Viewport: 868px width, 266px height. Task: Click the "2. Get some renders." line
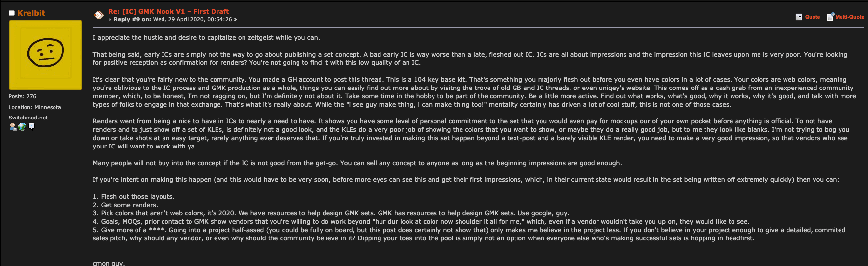click(x=125, y=205)
